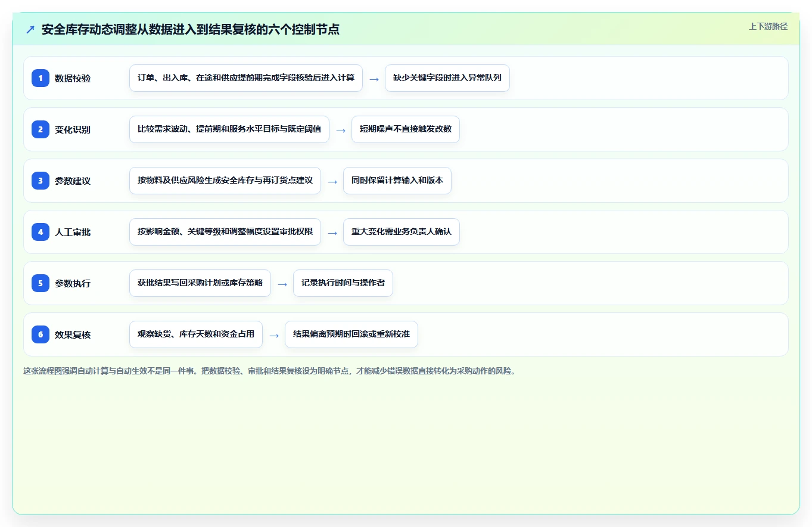Click the arrow in the 效果复核 row
The height and width of the screenshot is (527, 812).
pyautogui.click(x=274, y=335)
